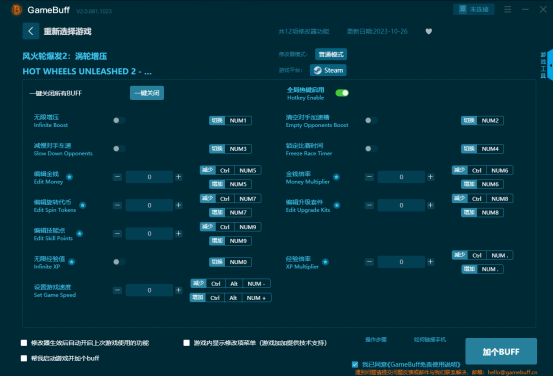Check the launch game and add buff checkbox
Viewport: 553px width, 376px height.
pyautogui.click(x=24, y=358)
